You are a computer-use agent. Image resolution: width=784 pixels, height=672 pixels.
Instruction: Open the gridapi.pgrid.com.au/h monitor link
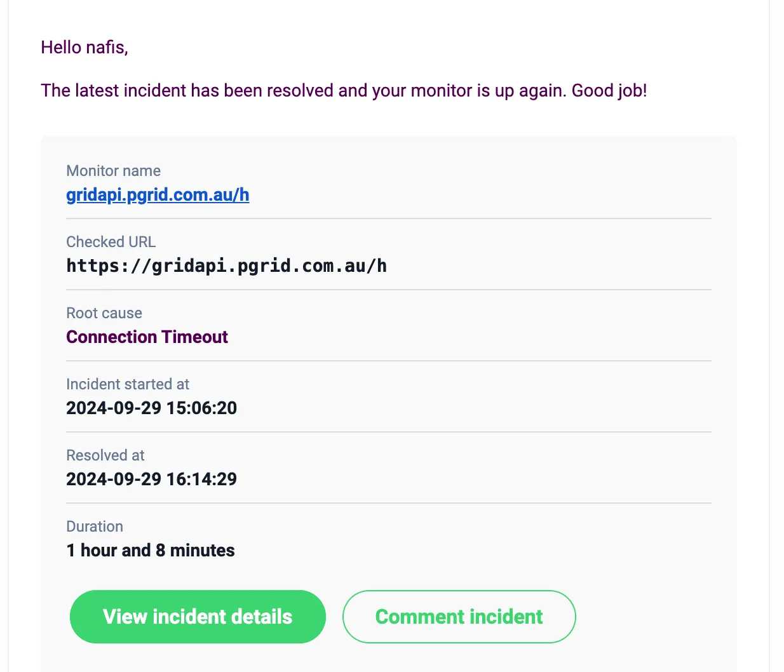158,195
